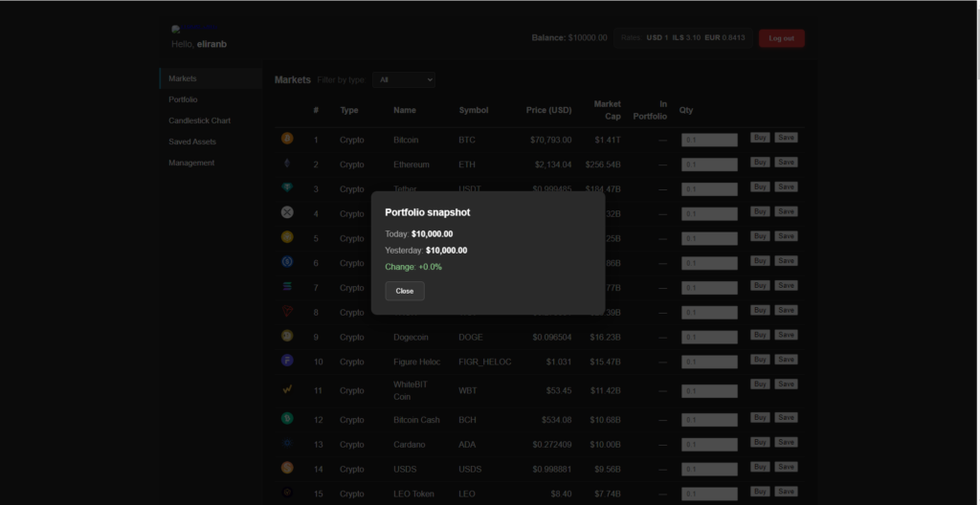Click the Tether diamond icon

pyautogui.click(x=287, y=188)
